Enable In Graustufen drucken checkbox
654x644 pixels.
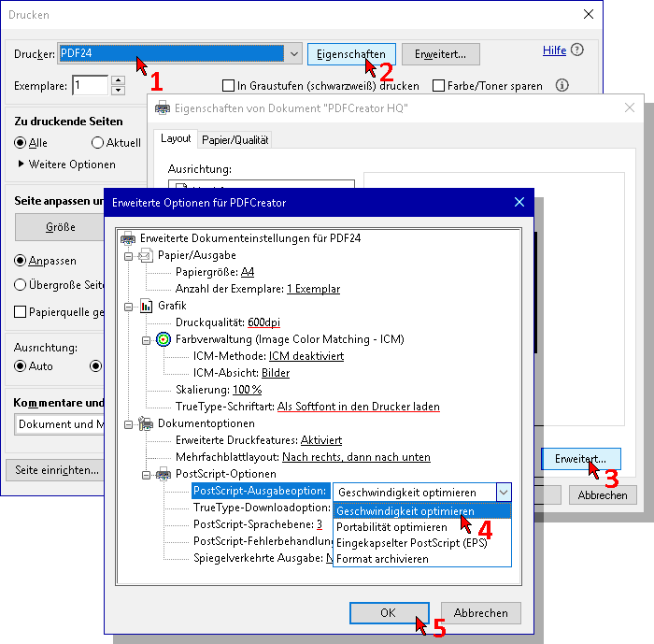(x=227, y=86)
